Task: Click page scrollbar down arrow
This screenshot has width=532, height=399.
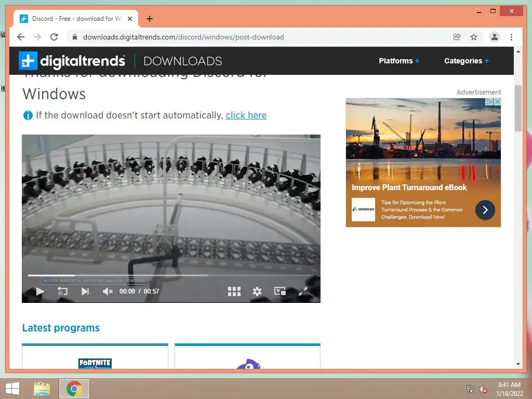Action: point(518,364)
